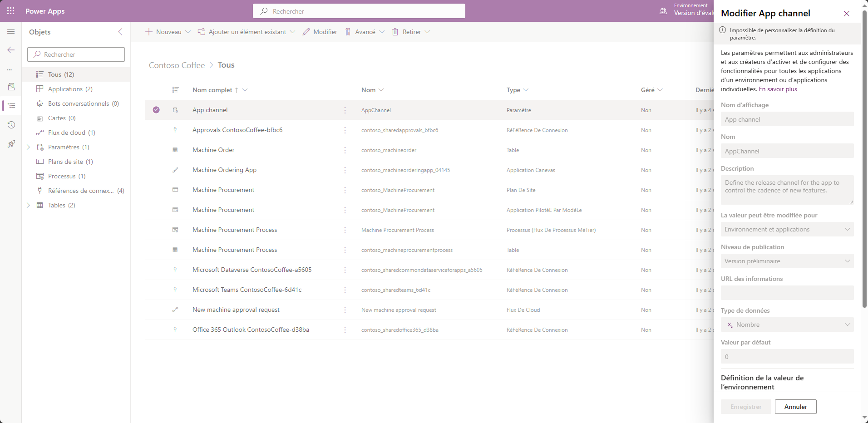Expand the Paramètres tree node
Image resolution: width=868 pixels, height=423 pixels.
pyautogui.click(x=28, y=147)
